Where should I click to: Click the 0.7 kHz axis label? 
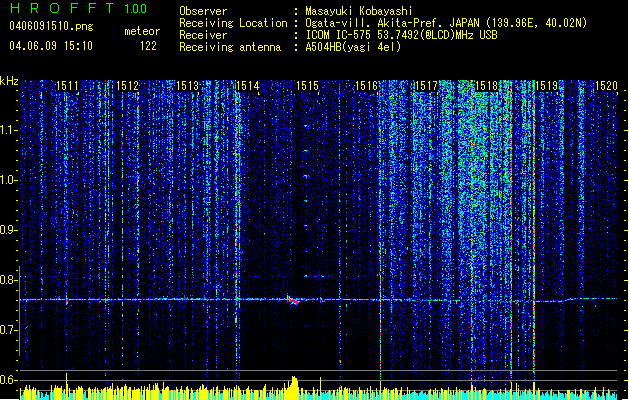(x=9, y=330)
